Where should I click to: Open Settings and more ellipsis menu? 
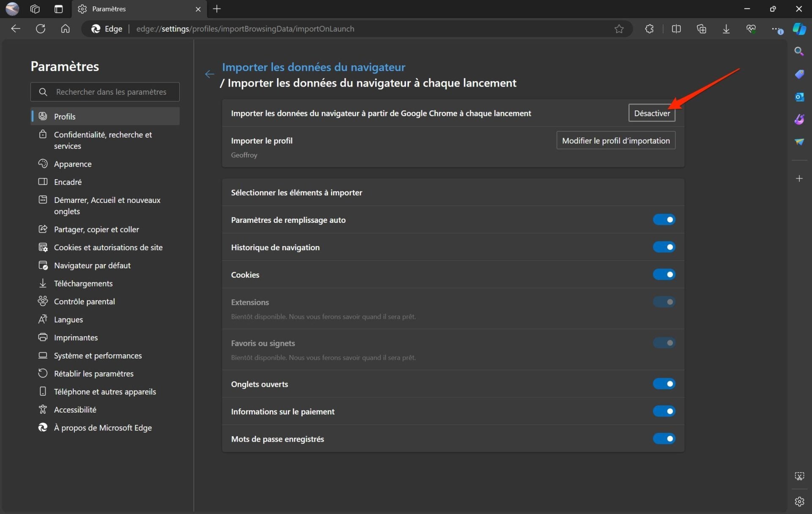point(776,29)
